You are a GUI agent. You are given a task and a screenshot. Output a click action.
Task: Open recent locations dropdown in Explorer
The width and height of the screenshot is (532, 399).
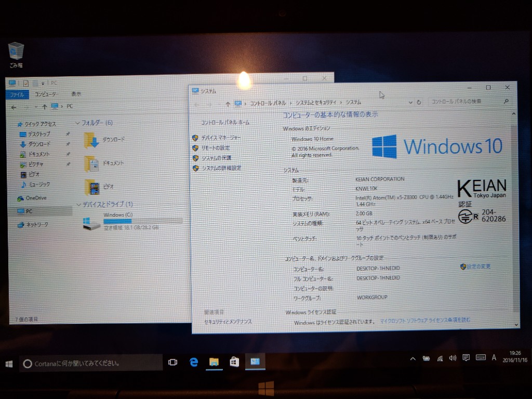(36, 107)
